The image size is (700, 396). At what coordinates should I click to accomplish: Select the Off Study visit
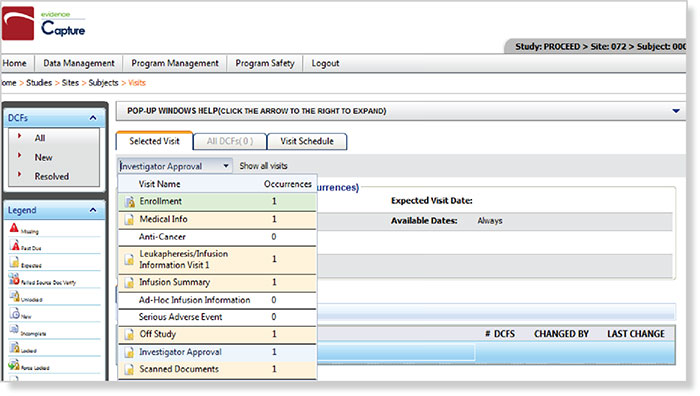[x=217, y=334]
